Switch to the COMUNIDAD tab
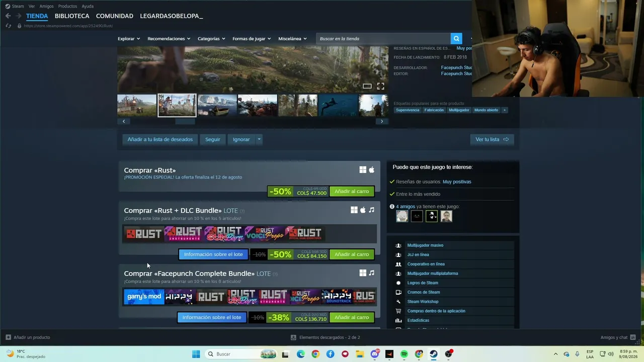Screen dimensions: 644x362 point(115,16)
